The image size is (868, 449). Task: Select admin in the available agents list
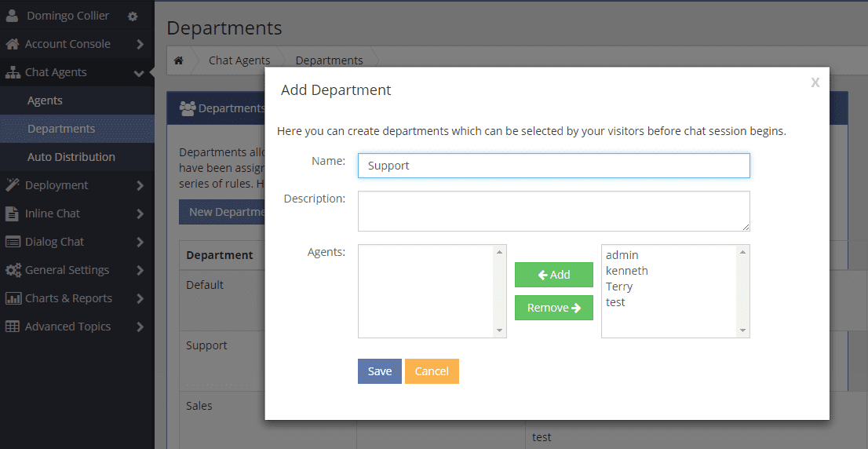click(x=622, y=255)
